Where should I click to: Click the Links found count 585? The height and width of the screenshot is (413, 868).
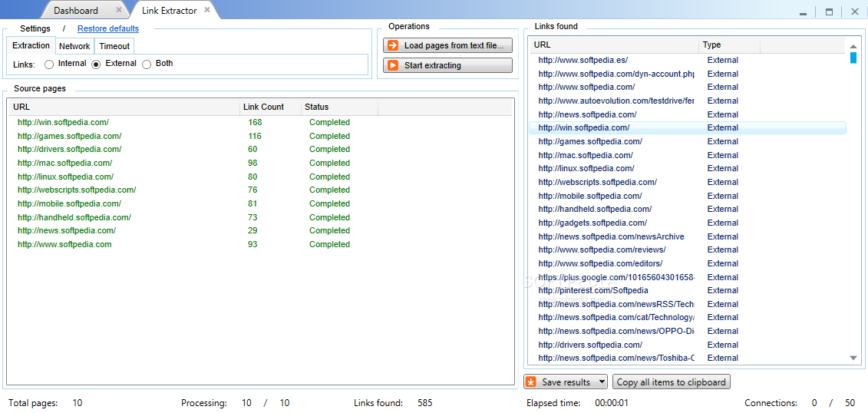click(x=425, y=403)
